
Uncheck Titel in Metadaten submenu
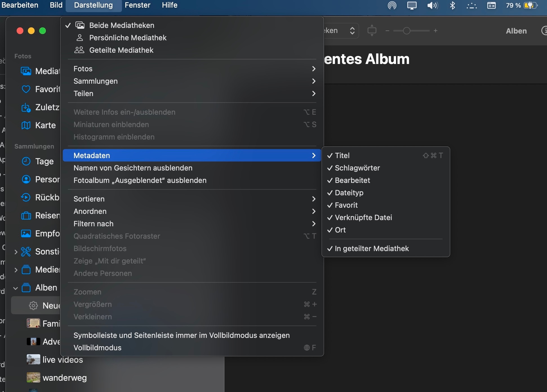tap(342, 156)
